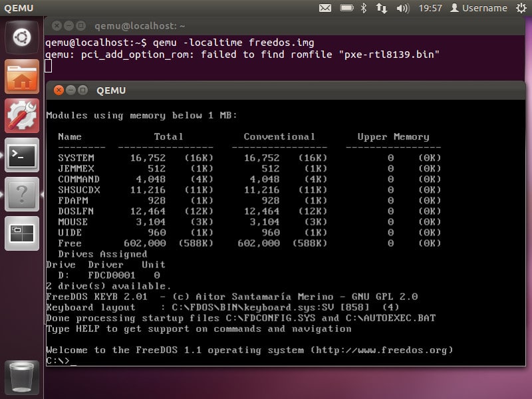Minimize the QEMU window
532x399 pixels.
pyautogui.click(x=70, y=90)
